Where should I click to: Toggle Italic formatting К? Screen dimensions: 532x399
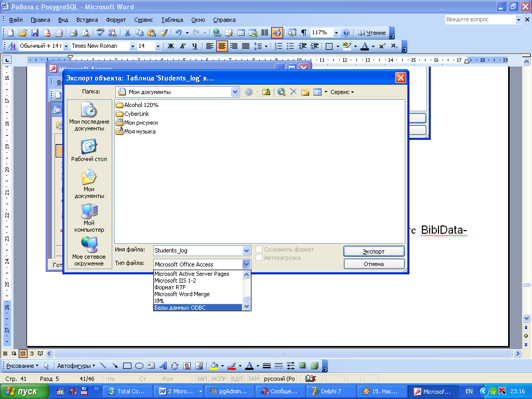(x=183, y=46)
